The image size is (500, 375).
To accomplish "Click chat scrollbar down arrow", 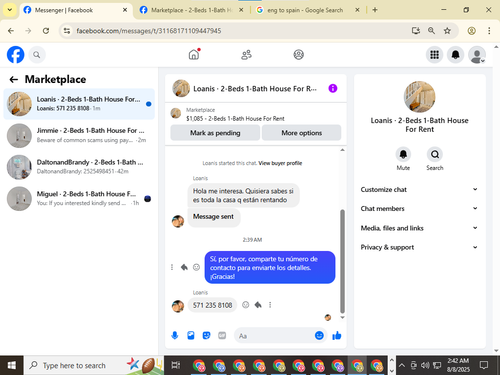I will pyautogui.click(x=342, y=317).
